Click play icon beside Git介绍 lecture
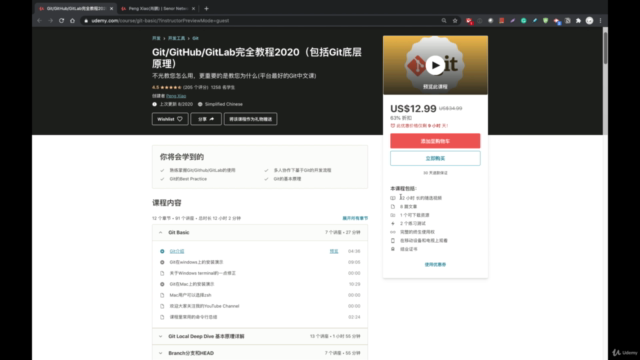Image resolution: width=640 pixels, height=360 pixels. click(162, 251)
